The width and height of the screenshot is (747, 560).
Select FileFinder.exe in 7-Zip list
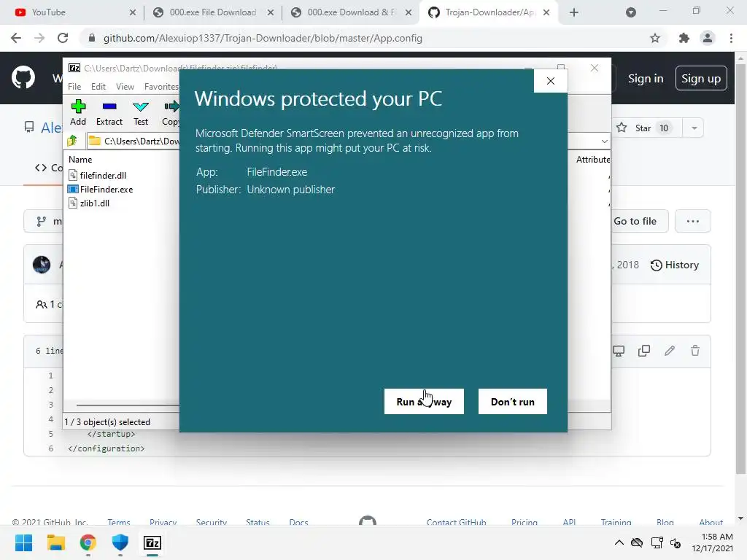101,189
